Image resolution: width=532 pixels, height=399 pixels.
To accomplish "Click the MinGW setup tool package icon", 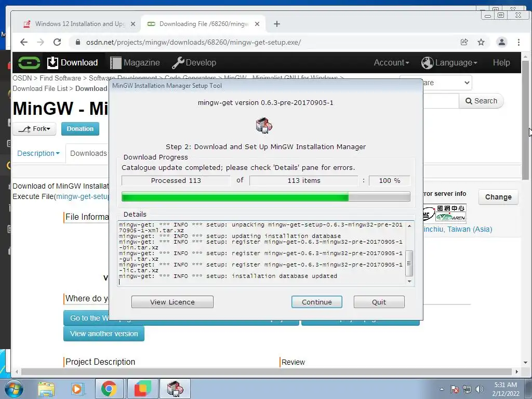I will (264, 126).
